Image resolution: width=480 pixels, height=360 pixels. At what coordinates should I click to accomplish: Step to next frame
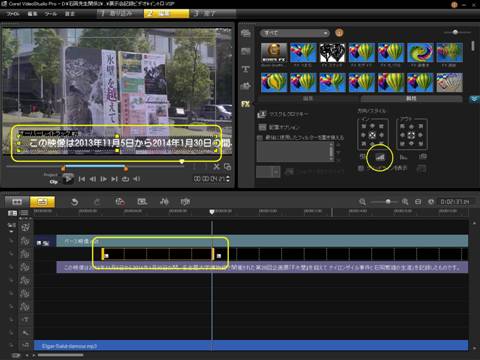coord(104,179)
